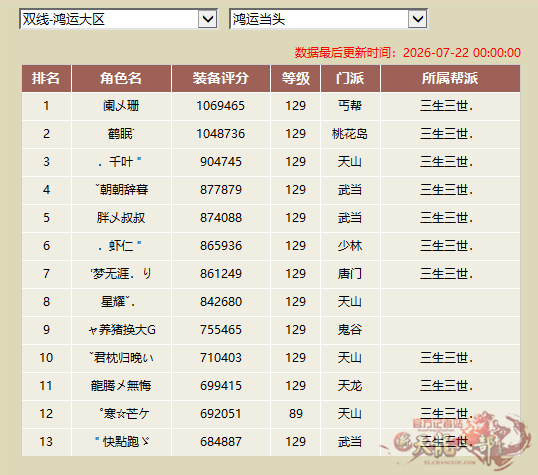Click the data last-updated timestamp text
The height and width of the screenshot is (475, 538).
coord(408,53)
